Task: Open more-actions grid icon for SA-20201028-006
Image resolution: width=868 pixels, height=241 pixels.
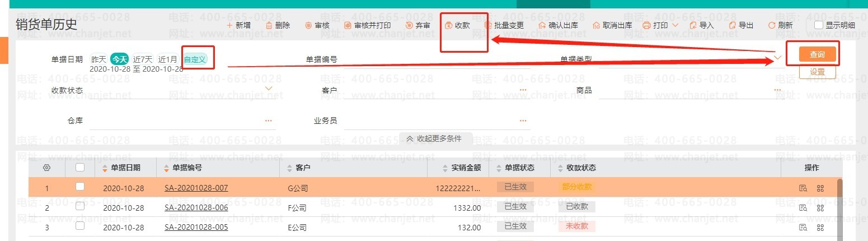Action: pyautogui.click(x=820, y=208)
